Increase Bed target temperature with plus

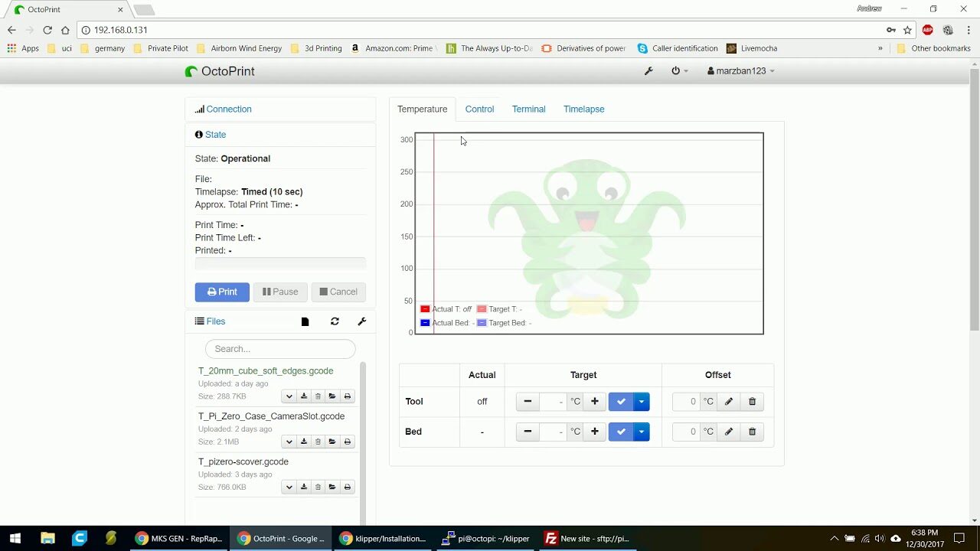(594, 432)
